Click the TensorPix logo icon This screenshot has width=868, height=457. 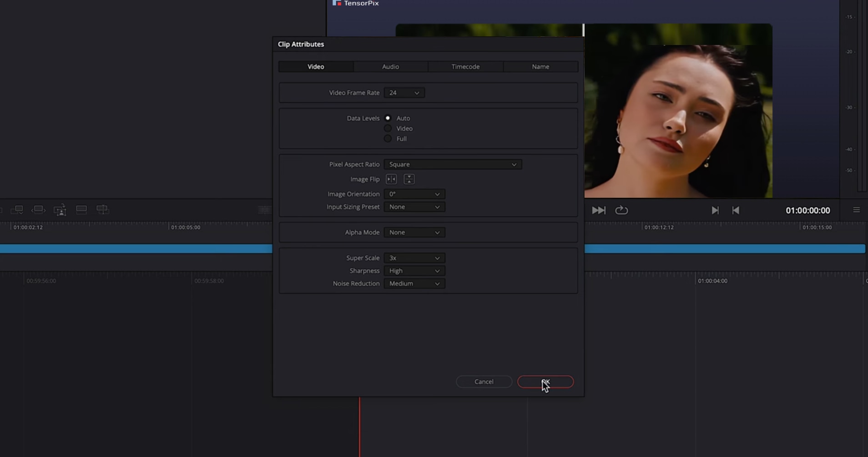point(337,3)
